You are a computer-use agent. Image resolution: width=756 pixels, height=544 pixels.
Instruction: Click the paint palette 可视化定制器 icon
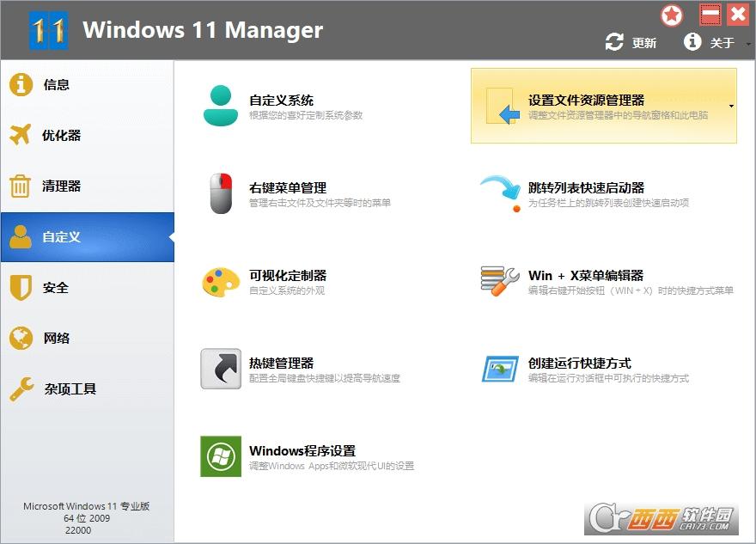coord(221,282)
